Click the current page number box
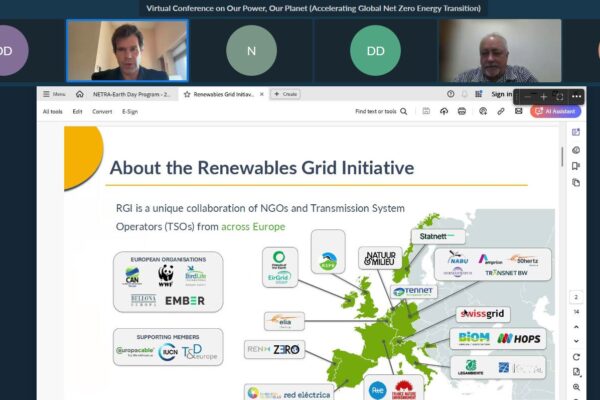The image size is (600, 400). (576, 297)
